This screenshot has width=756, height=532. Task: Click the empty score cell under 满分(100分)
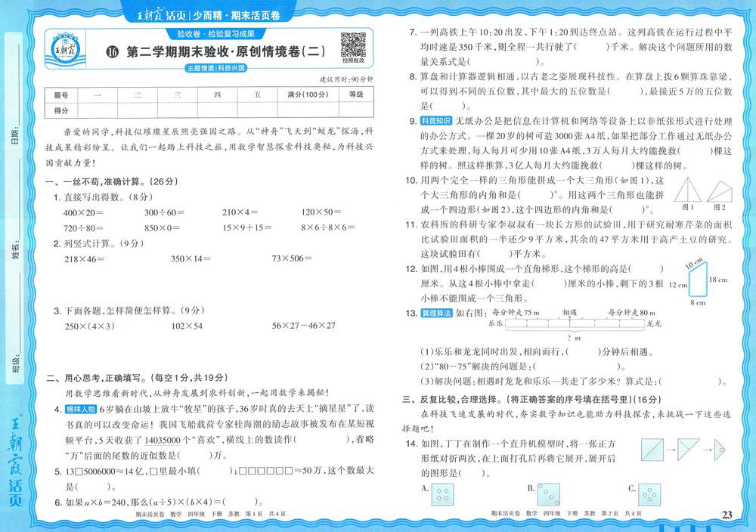coord(308,110)
